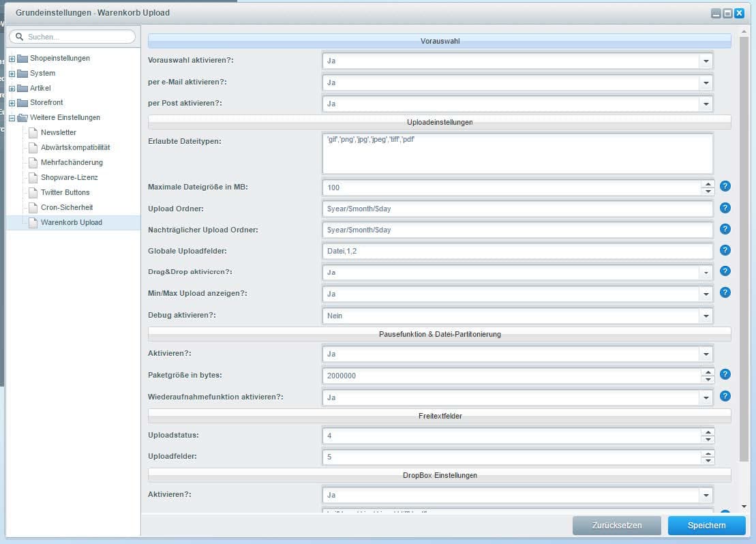Expand the Storefront tree node
This screenshot has width=756, height=544.
(12, 103)
